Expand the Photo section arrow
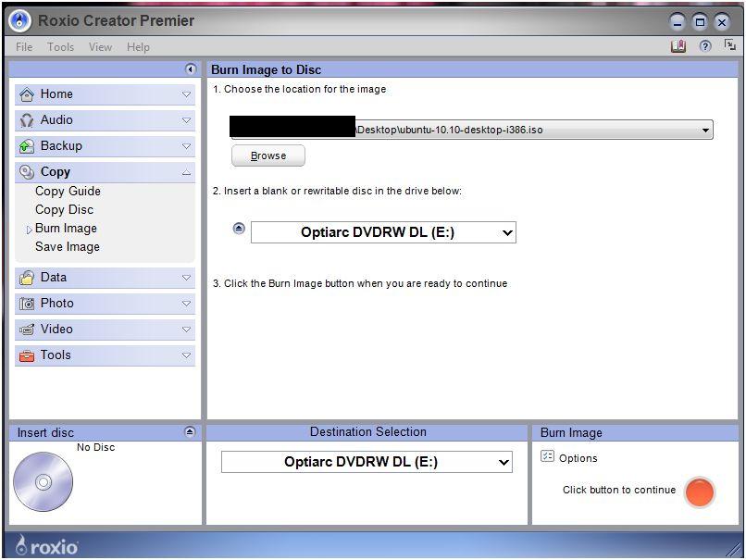This screenshot has height=560, width=746. click(187, 304)
